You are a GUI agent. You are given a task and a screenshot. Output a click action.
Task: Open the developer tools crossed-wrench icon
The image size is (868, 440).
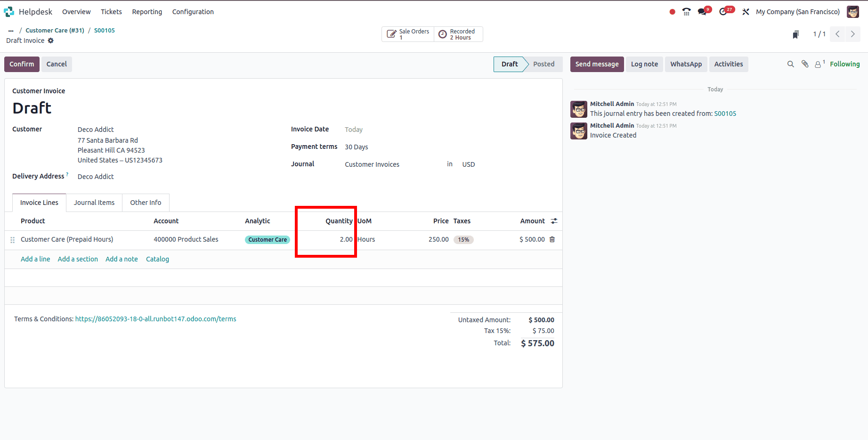point(746,11)
